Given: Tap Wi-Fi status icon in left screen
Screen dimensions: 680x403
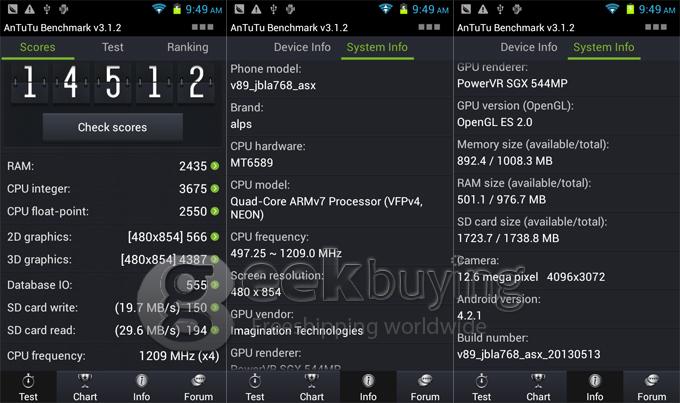Looking at the screenshot, I should (159, 8).
